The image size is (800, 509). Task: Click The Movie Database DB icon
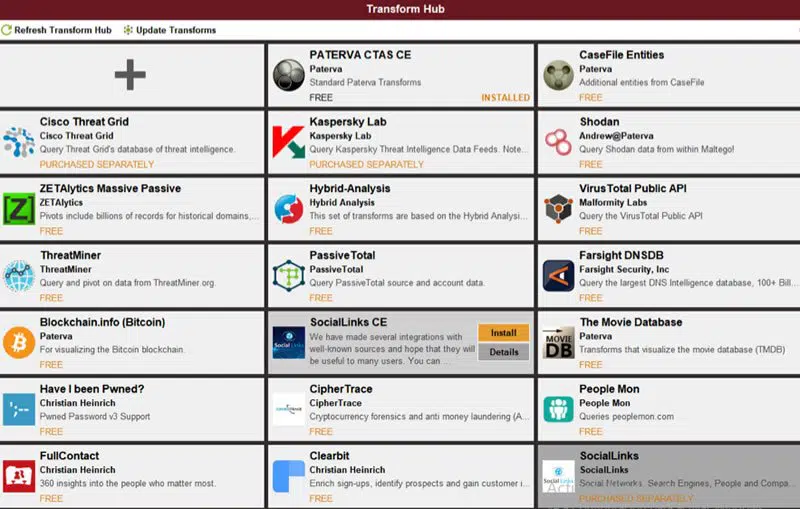(x=558, y=343)
